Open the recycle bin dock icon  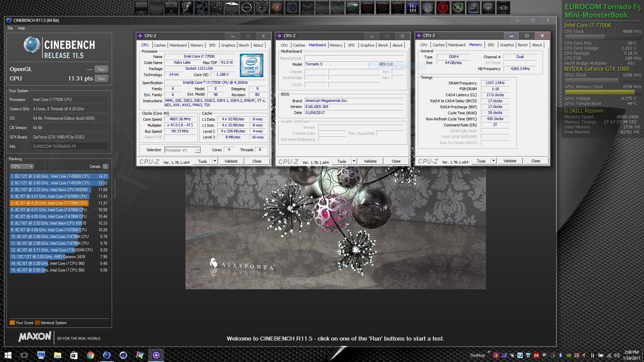(503, 7)
